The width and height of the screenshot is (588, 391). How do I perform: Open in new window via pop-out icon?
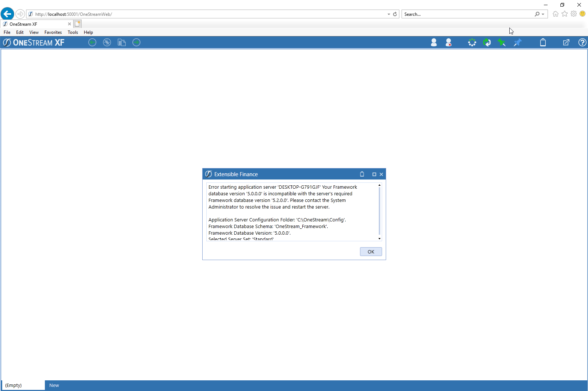(566, 42)
